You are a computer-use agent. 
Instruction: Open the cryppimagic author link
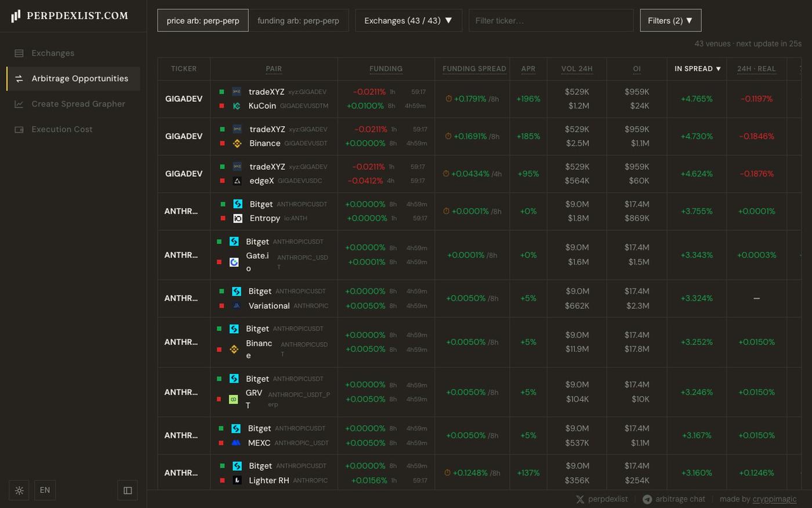tap(774, 499)
